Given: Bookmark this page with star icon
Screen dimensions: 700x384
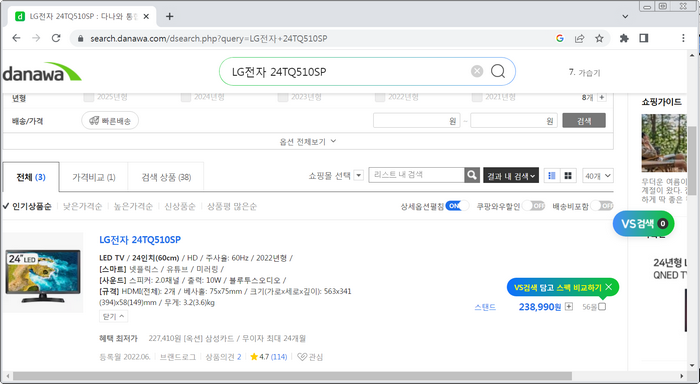Looking at the screenshot, I should click(x=599, y=38).
